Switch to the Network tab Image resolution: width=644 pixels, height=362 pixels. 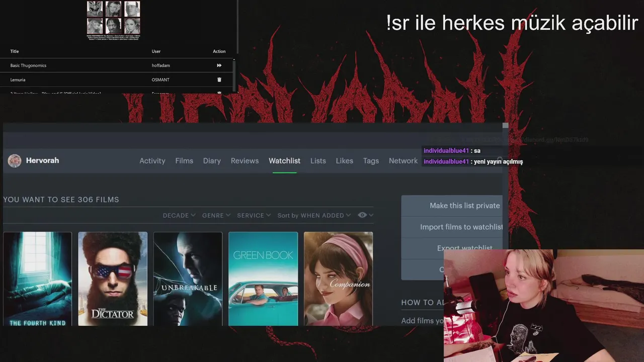tap(403, 161)
